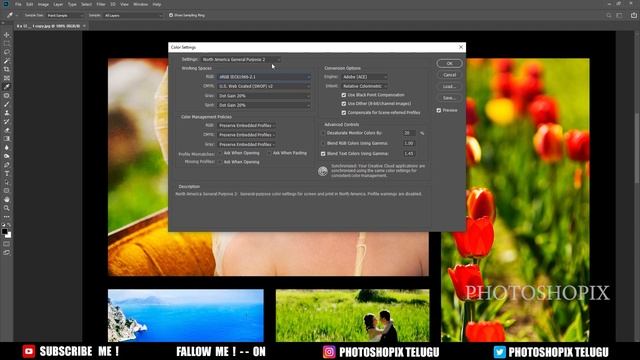Select the Brush tool
Image resolution: width=640 pixels, height=360 pixels.
(7, 104)
